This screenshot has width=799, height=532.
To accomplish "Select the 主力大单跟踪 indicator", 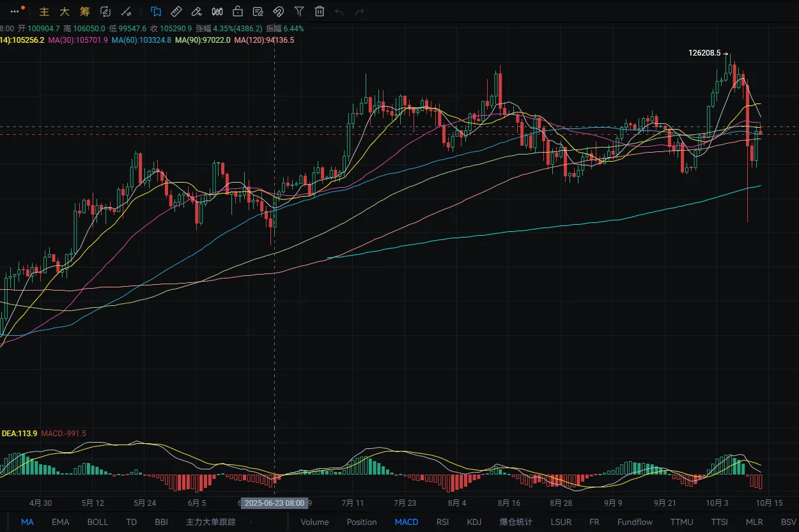I will (211, 522).
